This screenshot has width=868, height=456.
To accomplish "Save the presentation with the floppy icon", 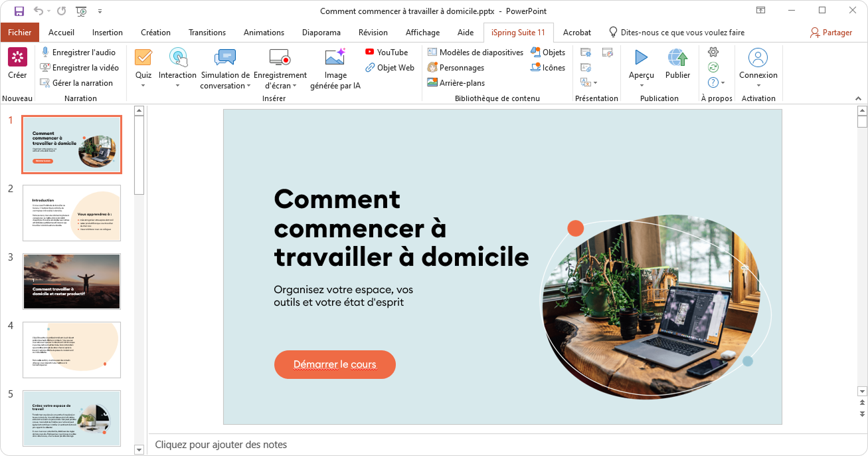I will 19,11.
